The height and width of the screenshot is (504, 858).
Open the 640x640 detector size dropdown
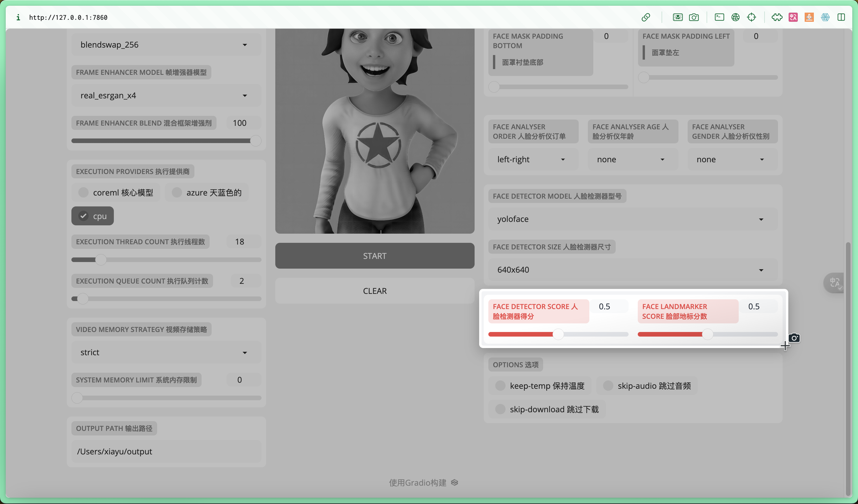[633, 269]
